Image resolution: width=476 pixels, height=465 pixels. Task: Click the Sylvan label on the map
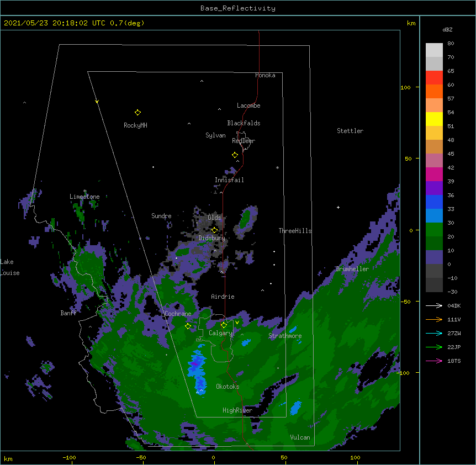pos(215,135)
